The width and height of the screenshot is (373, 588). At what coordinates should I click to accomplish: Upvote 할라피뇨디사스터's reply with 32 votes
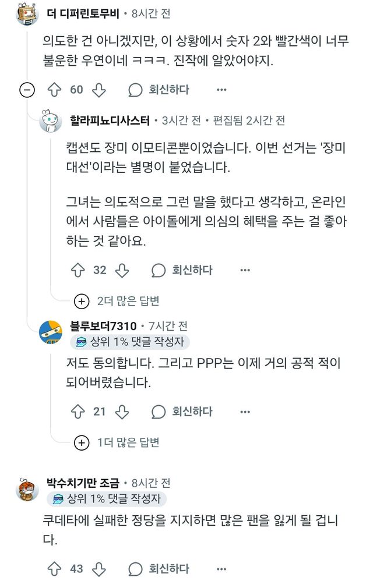pos(78,270)
